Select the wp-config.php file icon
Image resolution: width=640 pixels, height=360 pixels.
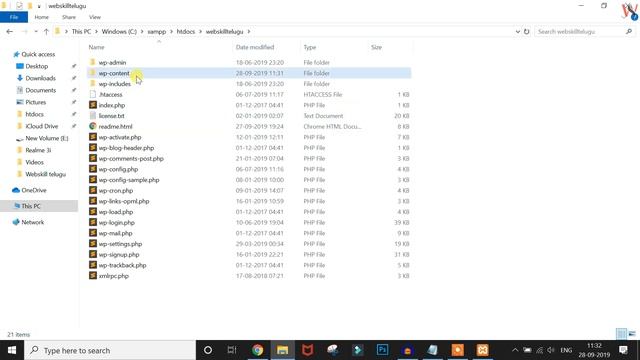(93, 169)
